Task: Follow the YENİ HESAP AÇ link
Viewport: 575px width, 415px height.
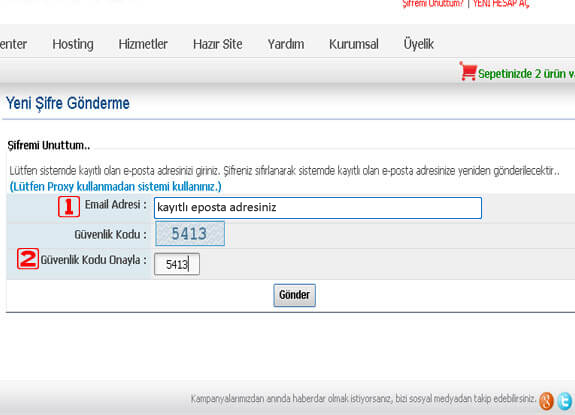Action: pos(501,4)
